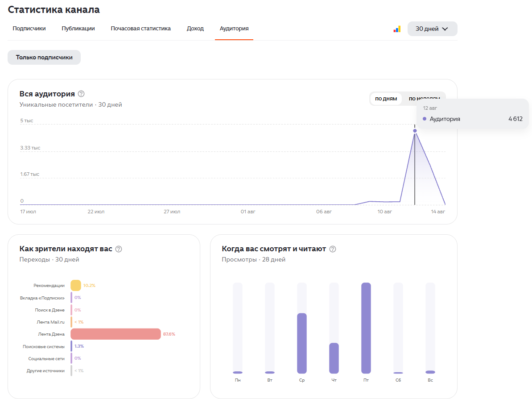The width and height of the screenshot is (532, 399).
Task: Switch chart view to по неделям
Action: pyautogui.click(x=424, y=99)
